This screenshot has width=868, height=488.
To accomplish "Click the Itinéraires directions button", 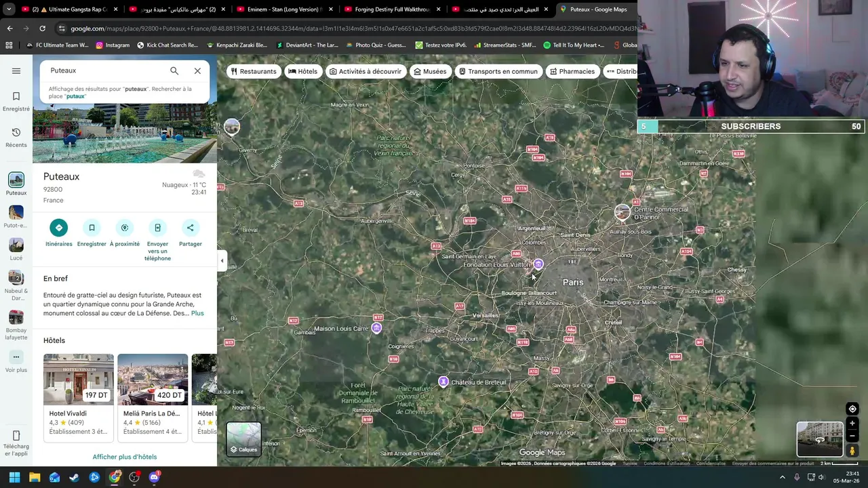I will coord(59,233).
